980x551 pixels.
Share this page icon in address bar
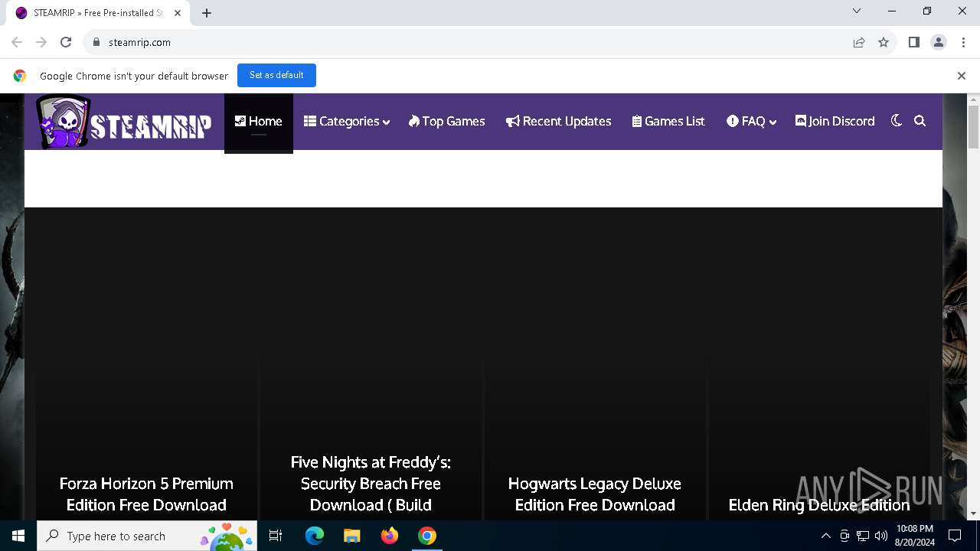[859, 42]
